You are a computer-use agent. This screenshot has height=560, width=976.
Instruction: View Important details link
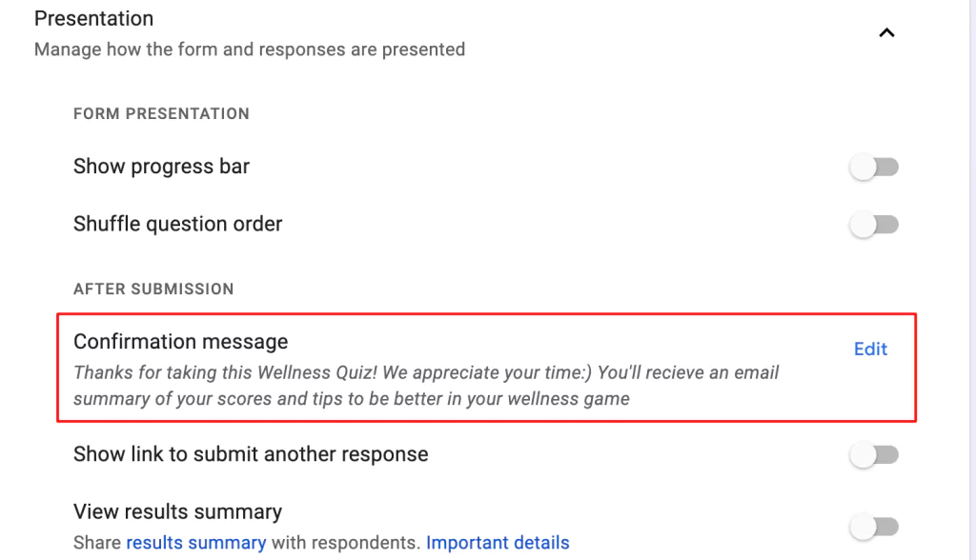tap(497, 542)
